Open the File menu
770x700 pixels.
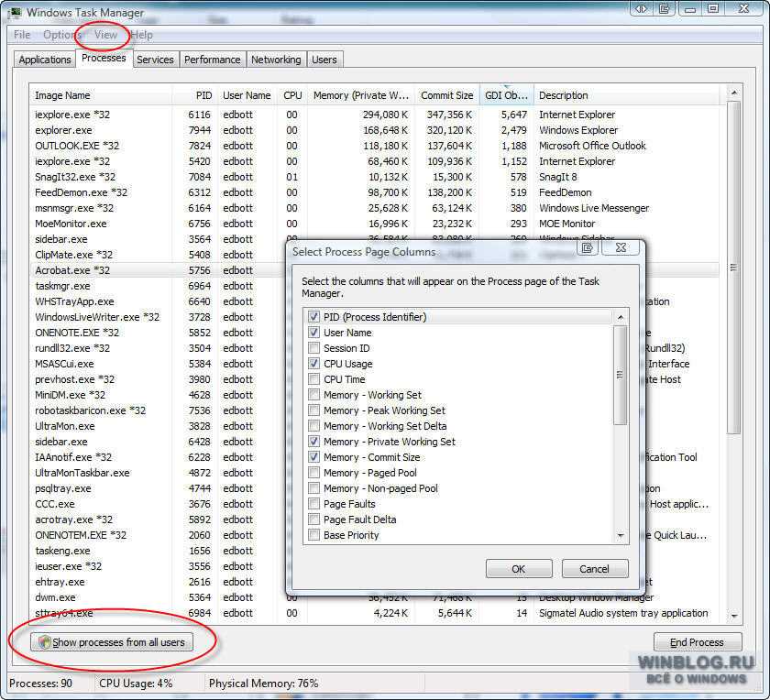22,35
